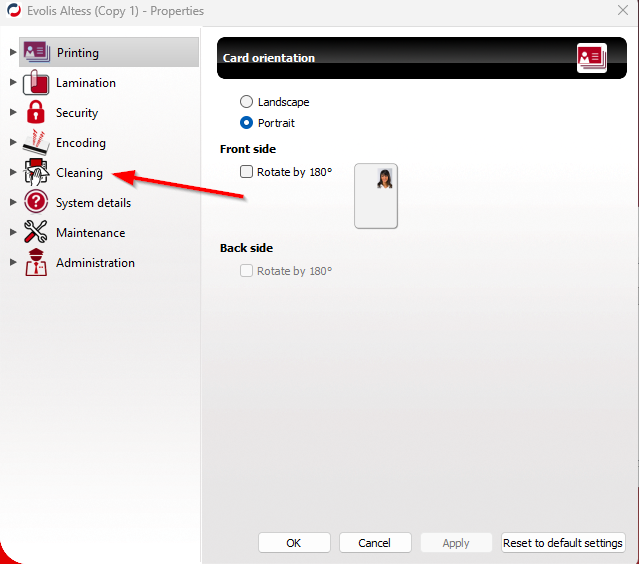
Task: Open the Security section label
Action: point(77,113)
